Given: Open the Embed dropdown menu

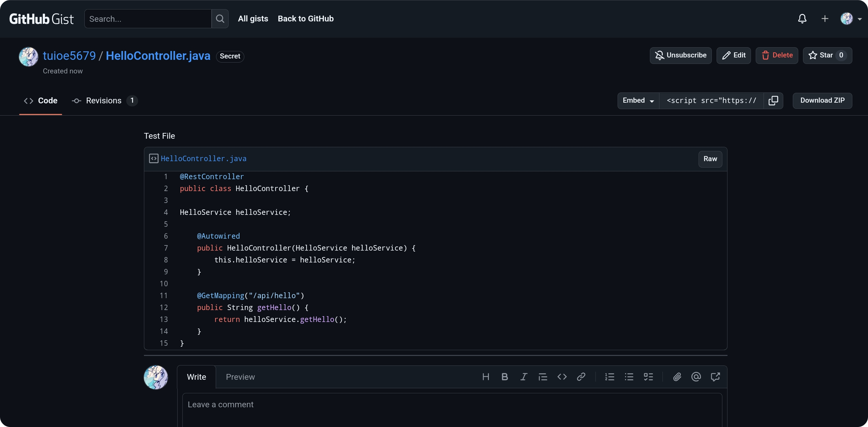Looking at the screenshot, I should (x=638, y=101).
